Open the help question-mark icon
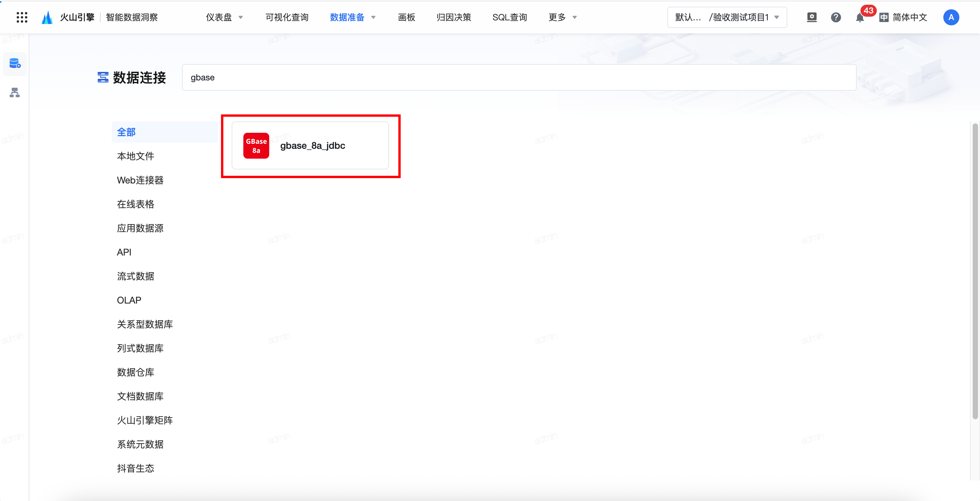980x501 pixels. click(x=835, y=17)
